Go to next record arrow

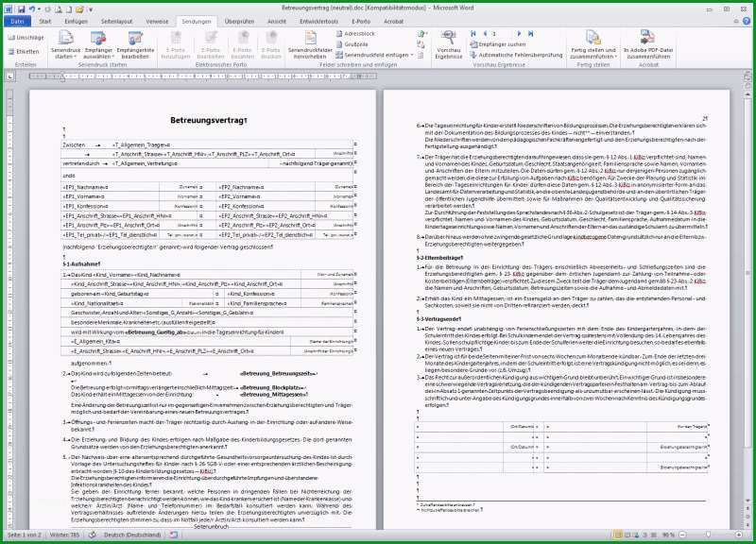click(x=519, y=34)
